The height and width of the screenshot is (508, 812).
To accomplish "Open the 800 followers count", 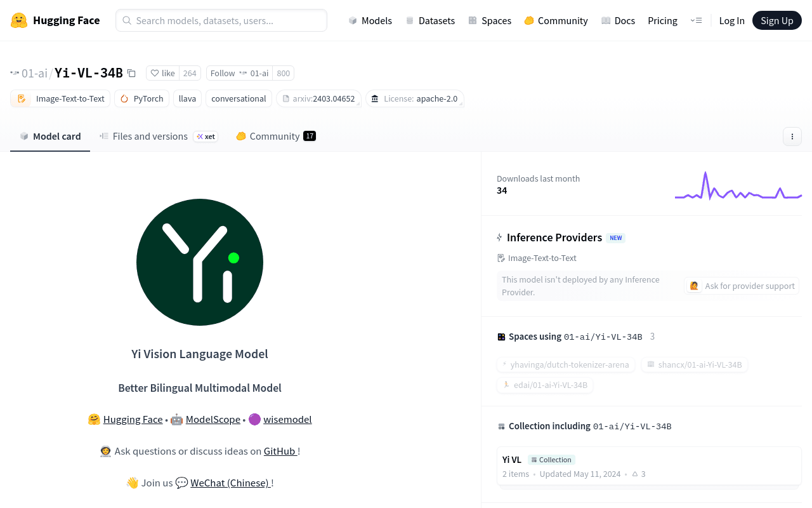I will tap(283, 73).
